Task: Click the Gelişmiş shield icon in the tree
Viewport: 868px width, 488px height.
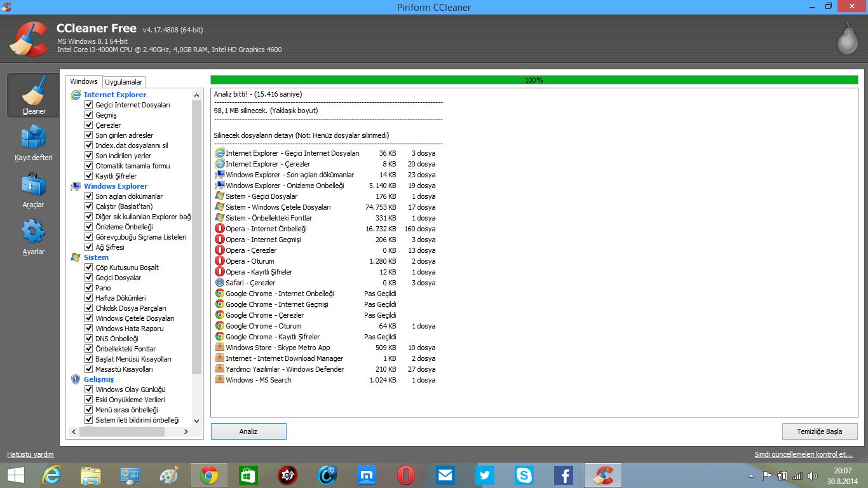Action: click(76, 379)
